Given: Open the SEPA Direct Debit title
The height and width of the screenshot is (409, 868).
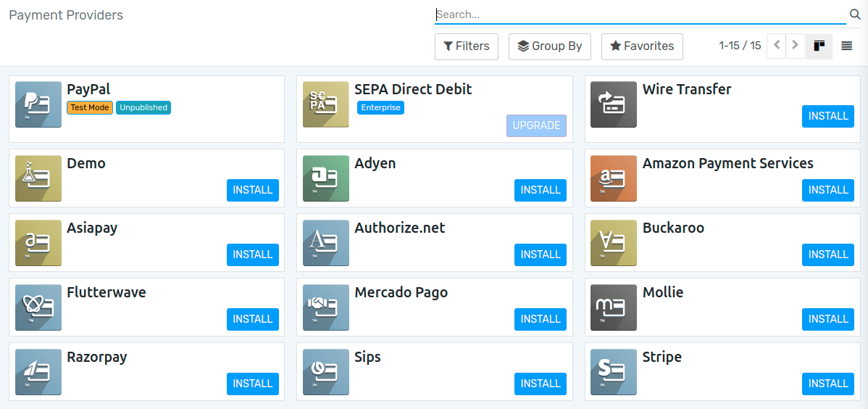Looking at the screenshot, I should [413, 89].
